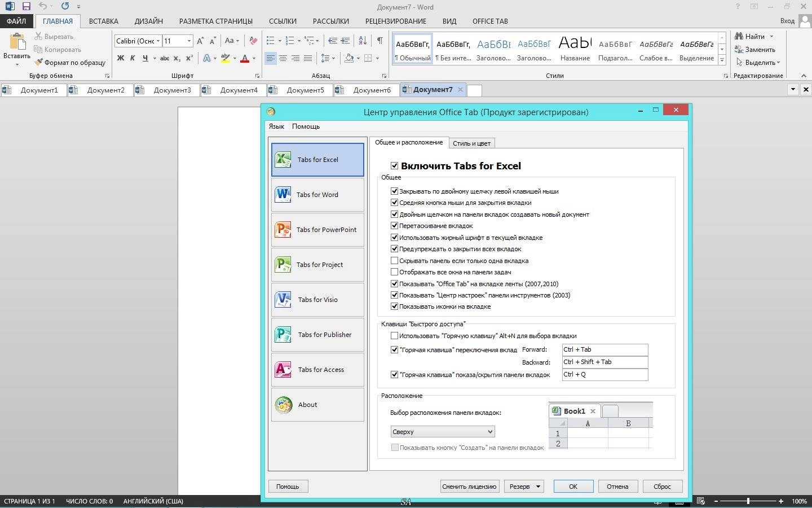Toggle Закрывать по двойному щелчку checkbox
812x508 pixels.
[x=394, y=191]
